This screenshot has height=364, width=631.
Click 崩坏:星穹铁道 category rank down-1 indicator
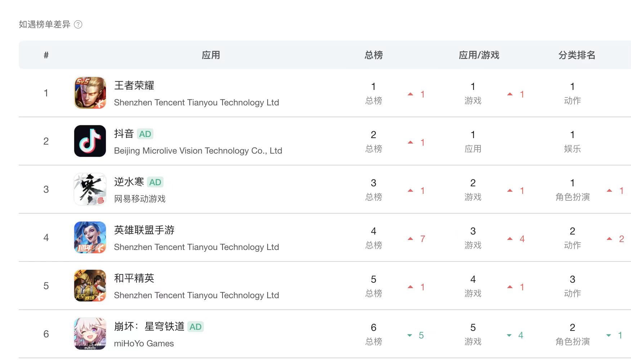(614, 335)
